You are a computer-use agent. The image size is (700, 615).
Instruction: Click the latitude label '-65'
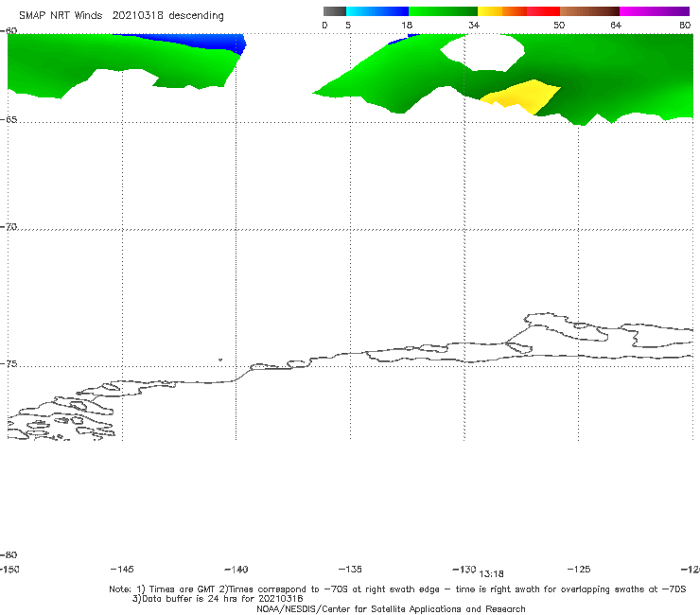pos(9,120)
